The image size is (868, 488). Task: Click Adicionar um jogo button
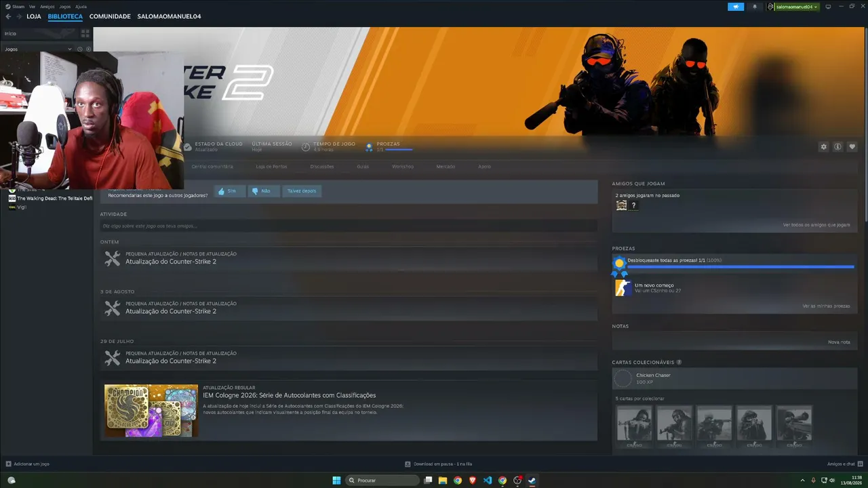pyautogui.click(x=28, y=464)
